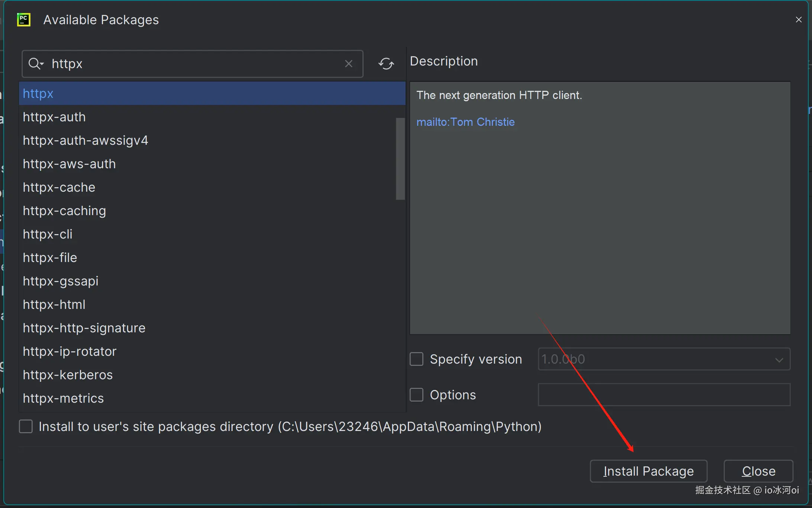Expand the version dropdown showing 1.0.0b0
812x508 pixels.
coord(779,360)
